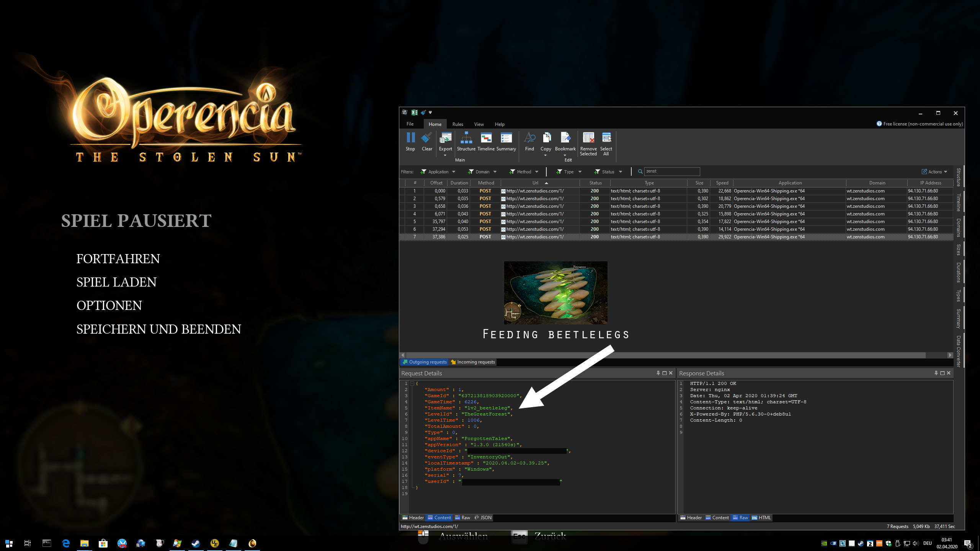Open the Steam icon in taskbar
Viewport: 980px width, 551px height.
point(196,543)
